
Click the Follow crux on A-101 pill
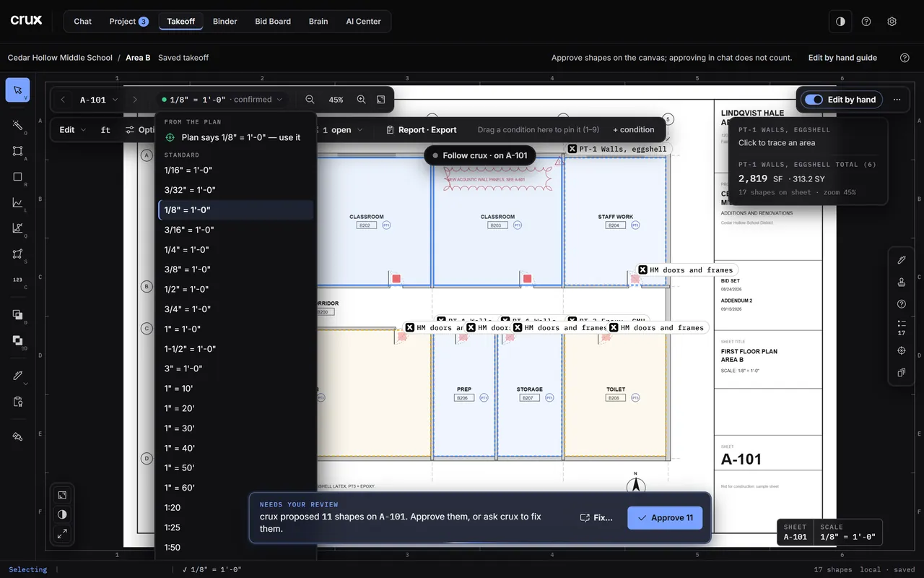coord(480,155)
